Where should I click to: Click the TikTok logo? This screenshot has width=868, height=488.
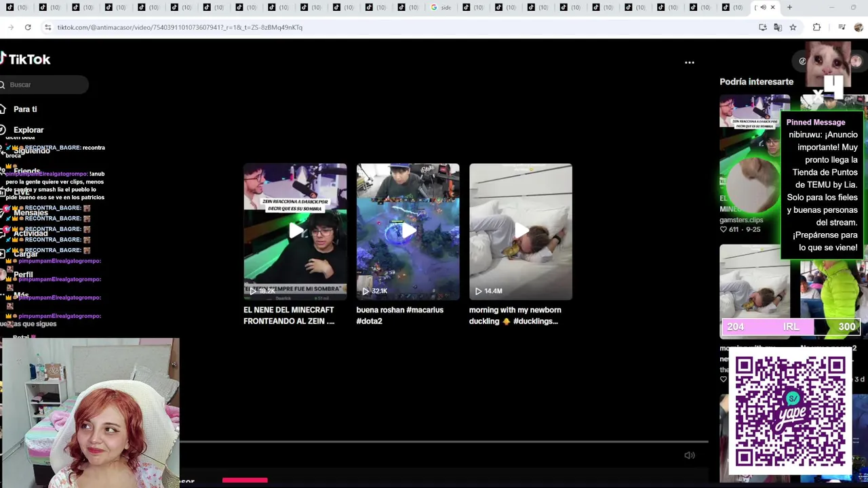point(25,59)
